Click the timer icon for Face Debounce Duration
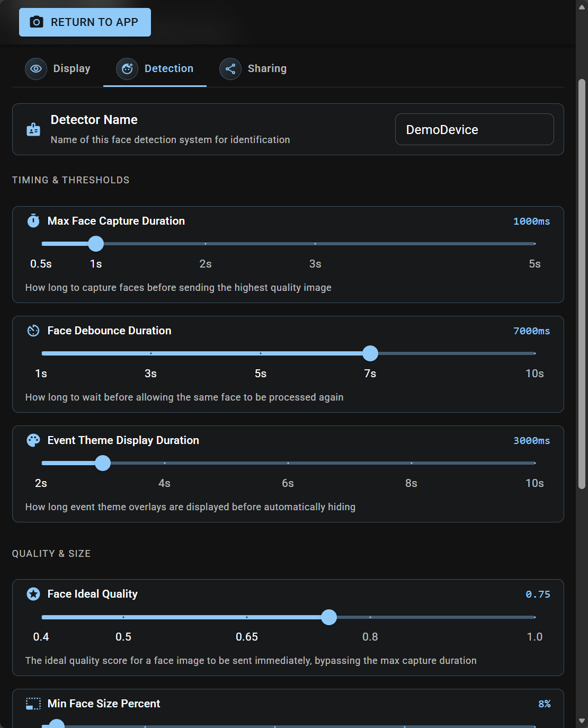 click(x=33, y=330)
